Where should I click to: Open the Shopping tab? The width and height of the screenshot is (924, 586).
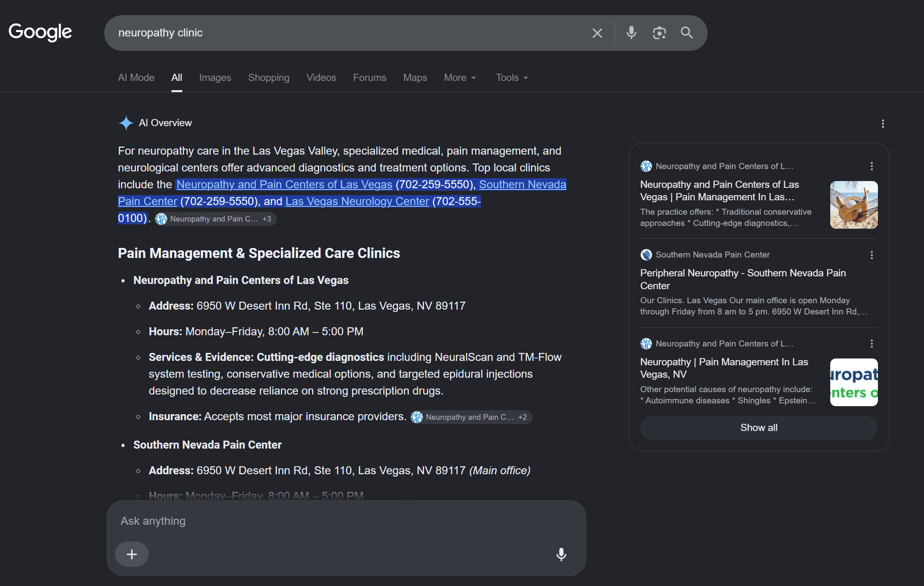click(x=269, y=78)
